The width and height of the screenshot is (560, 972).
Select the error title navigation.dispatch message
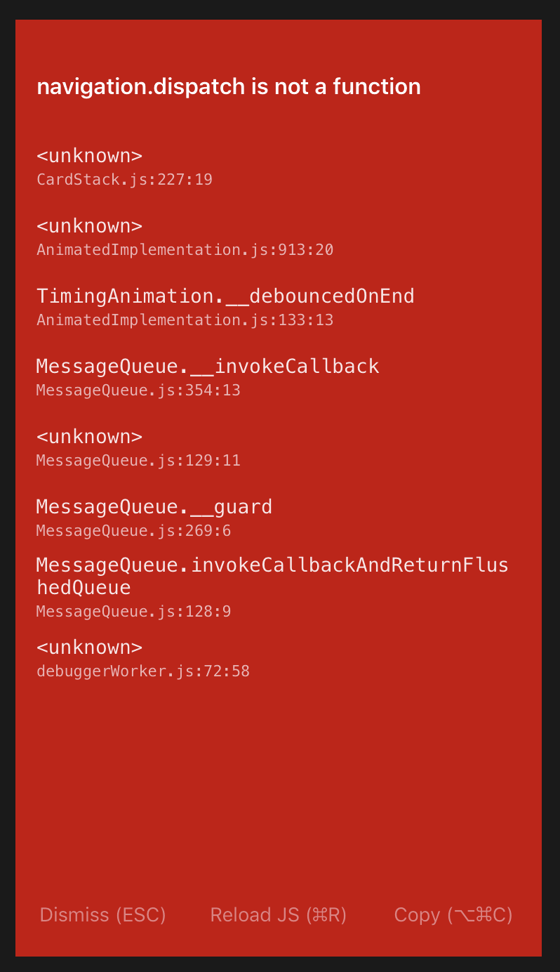click(x=228, y=86)
